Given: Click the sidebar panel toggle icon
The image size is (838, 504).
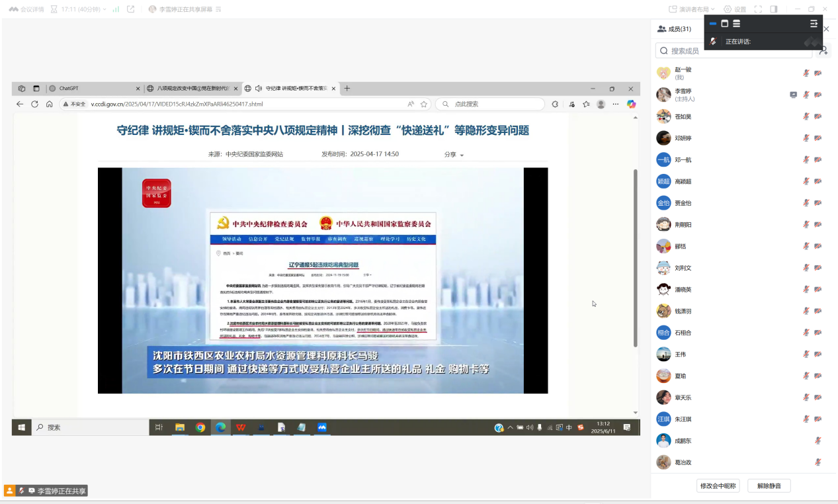Looking at the screenshot, I should click(x=774, y=9).
